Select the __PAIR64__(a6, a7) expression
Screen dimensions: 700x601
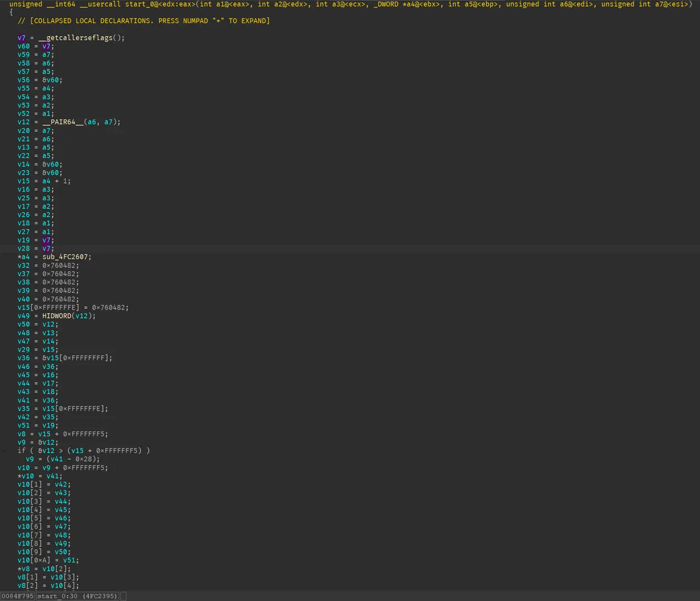tap(79, 122)
